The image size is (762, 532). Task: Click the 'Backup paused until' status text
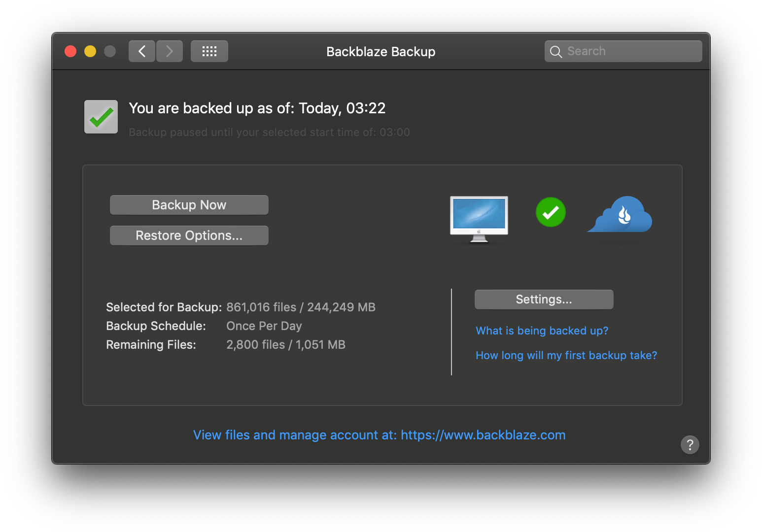point(269,132)
